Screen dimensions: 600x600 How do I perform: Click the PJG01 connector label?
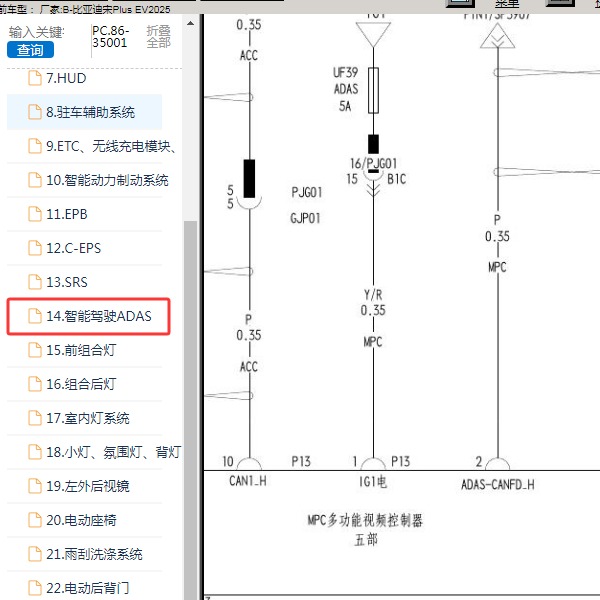(x=307, y=192)
